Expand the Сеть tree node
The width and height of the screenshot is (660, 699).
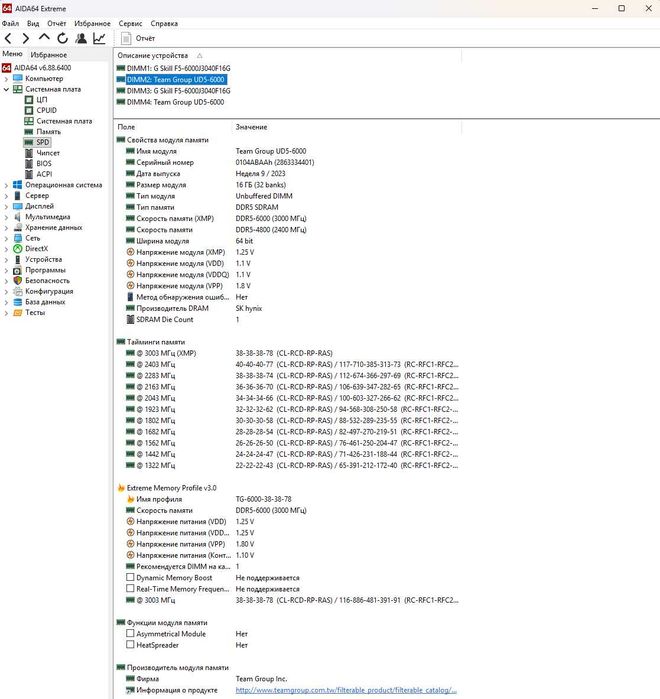(6, 238)
